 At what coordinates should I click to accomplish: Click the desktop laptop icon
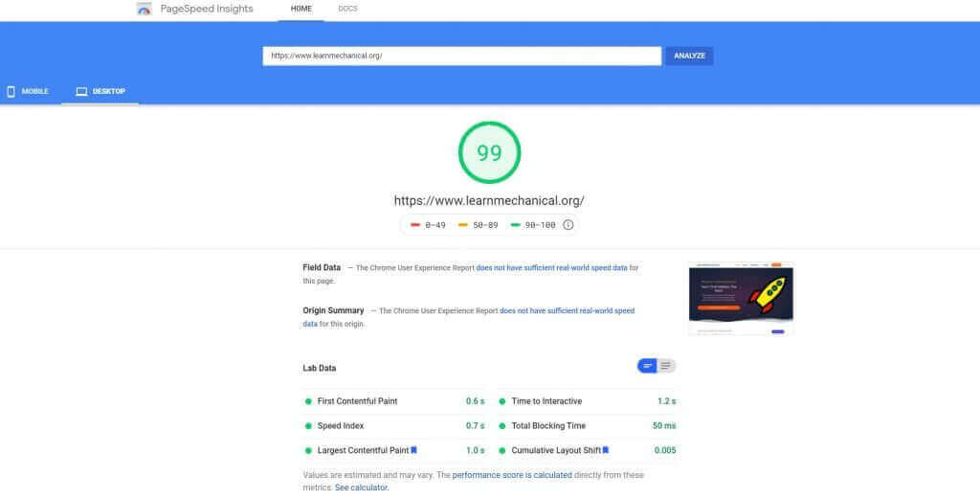82,91
